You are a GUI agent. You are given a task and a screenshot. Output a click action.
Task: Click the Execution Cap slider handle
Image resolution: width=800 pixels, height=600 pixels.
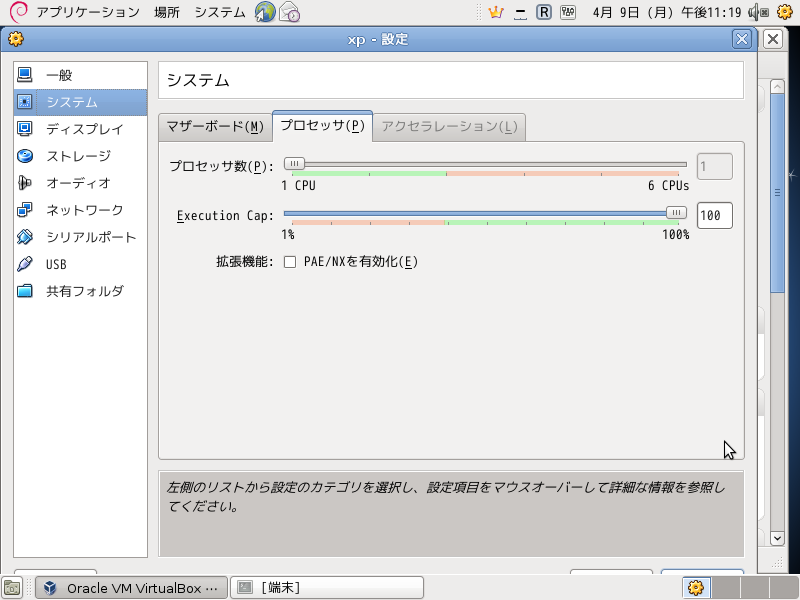click(677, 213)
